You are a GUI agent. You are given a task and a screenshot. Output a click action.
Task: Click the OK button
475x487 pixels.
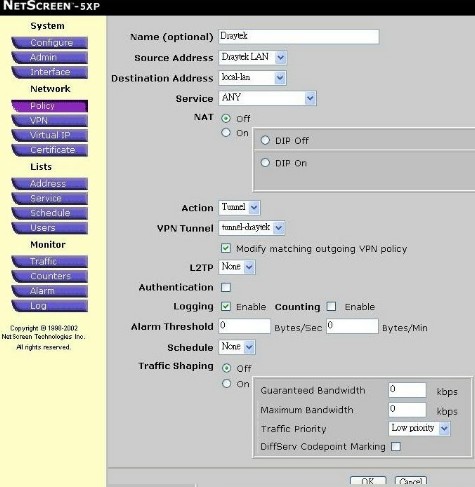[x=368, y=481]
